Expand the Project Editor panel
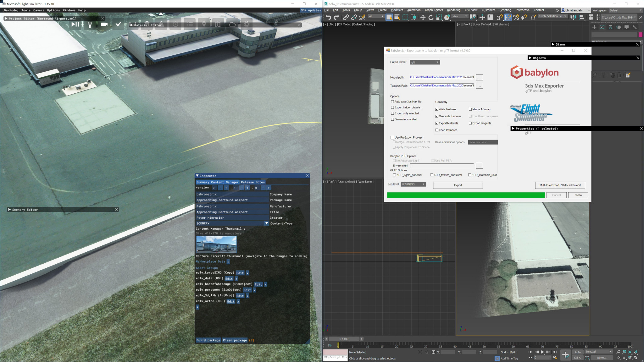 (x=6, y=19)
